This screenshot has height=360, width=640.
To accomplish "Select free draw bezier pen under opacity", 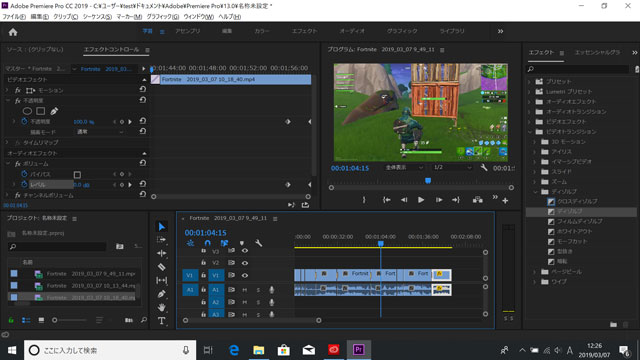I will click(54, 111).
